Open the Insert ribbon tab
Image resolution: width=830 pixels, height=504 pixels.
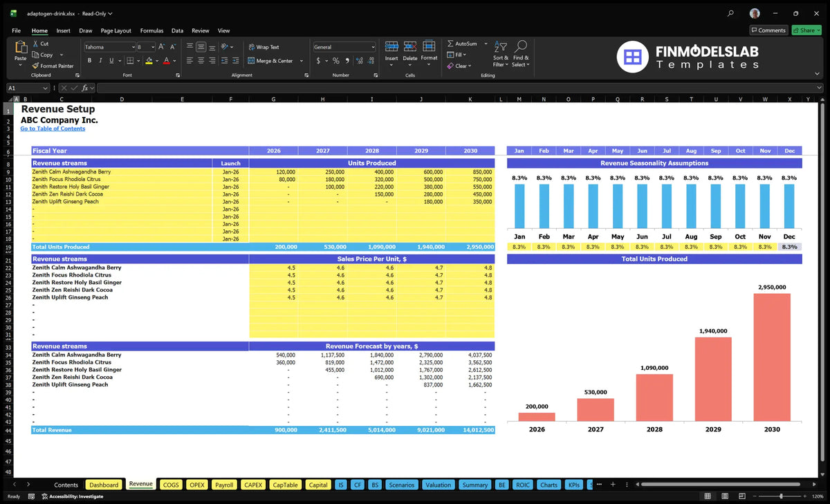click(63, 30)
